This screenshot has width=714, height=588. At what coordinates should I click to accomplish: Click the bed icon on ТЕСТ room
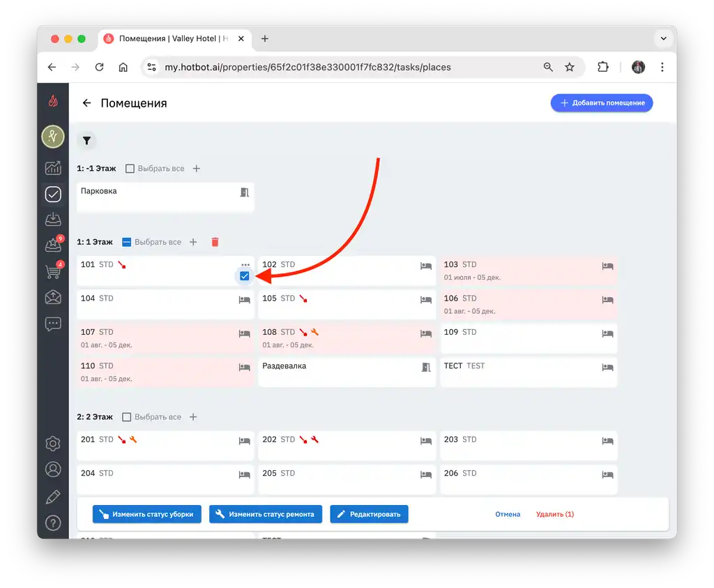point(607,368)
